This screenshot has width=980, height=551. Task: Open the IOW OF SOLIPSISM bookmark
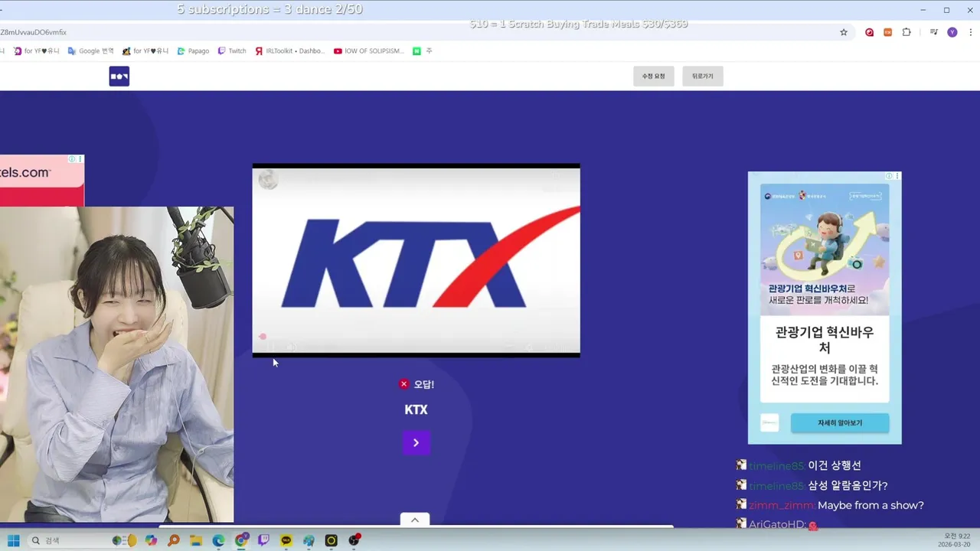click(369, 51)
